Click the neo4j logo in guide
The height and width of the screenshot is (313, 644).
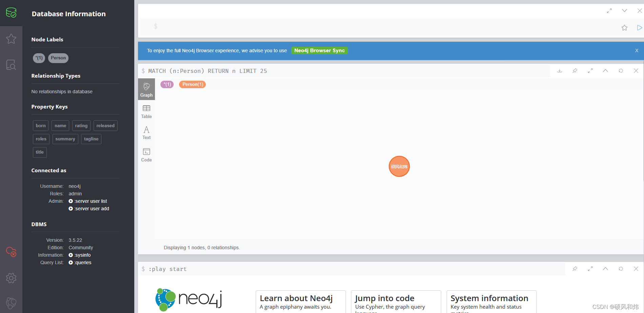pyautogui.click(x=189, y=300)
